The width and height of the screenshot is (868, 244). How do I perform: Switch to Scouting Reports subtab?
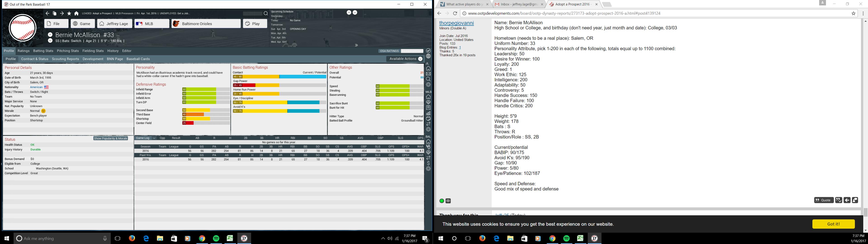tap(65, 59)
